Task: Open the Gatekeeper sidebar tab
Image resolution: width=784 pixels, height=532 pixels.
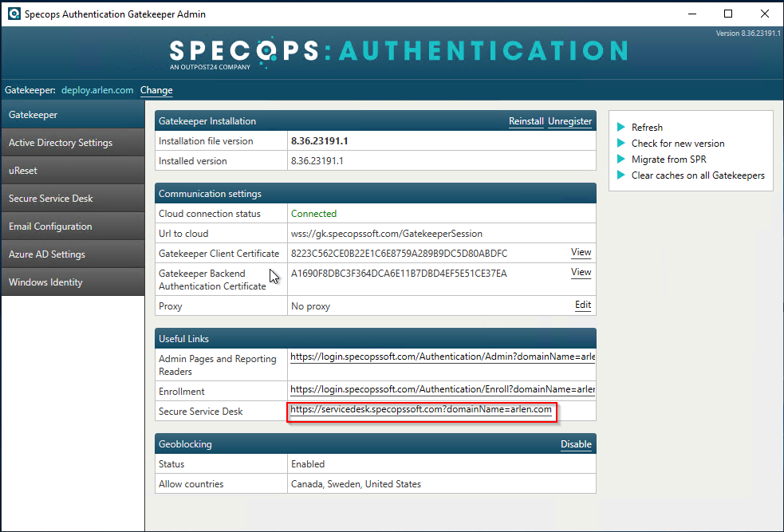Action: tap(73, 115)
